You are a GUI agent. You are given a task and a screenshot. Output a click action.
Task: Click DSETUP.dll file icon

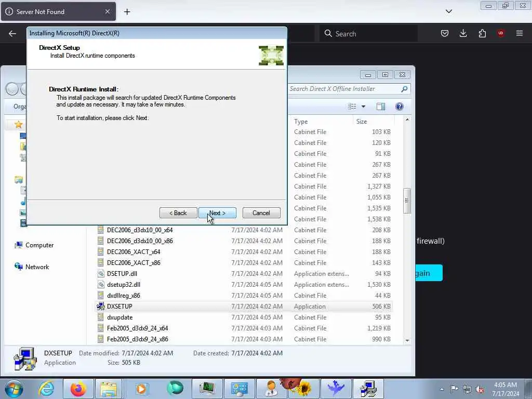100,273
